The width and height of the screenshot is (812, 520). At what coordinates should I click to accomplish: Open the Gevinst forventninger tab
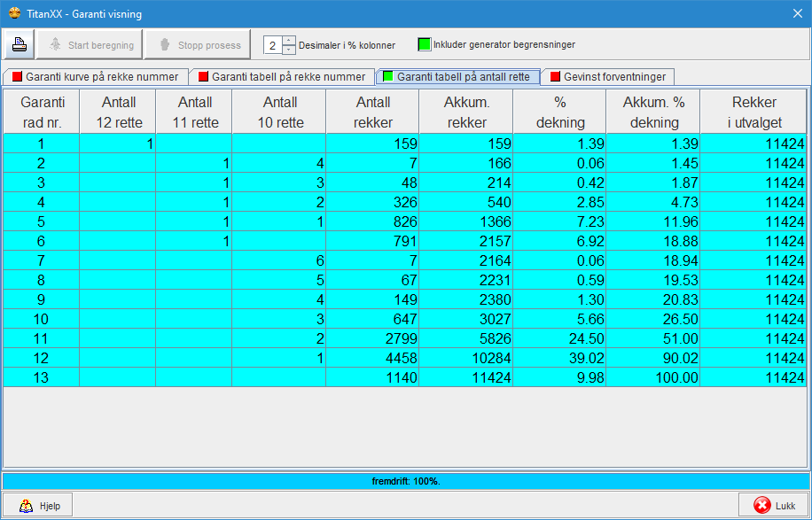tap(607, 77)
